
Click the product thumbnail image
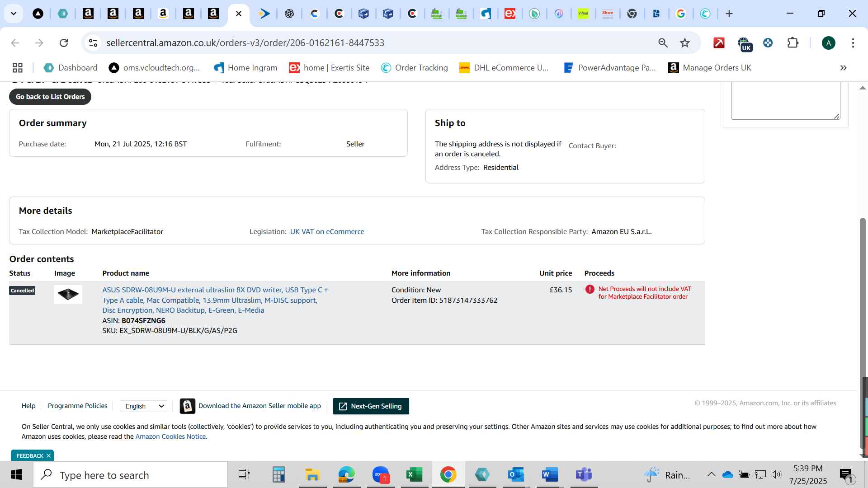(68, 294)
